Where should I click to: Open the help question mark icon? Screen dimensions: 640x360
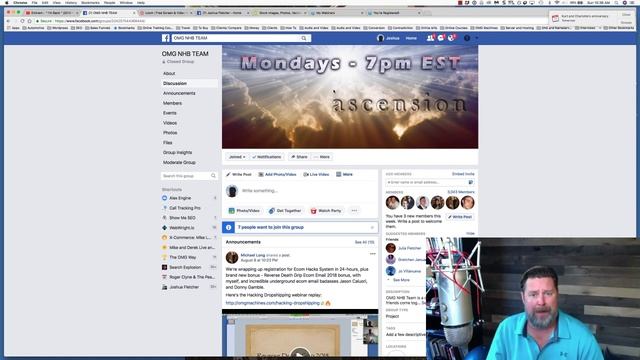[467, 38]
